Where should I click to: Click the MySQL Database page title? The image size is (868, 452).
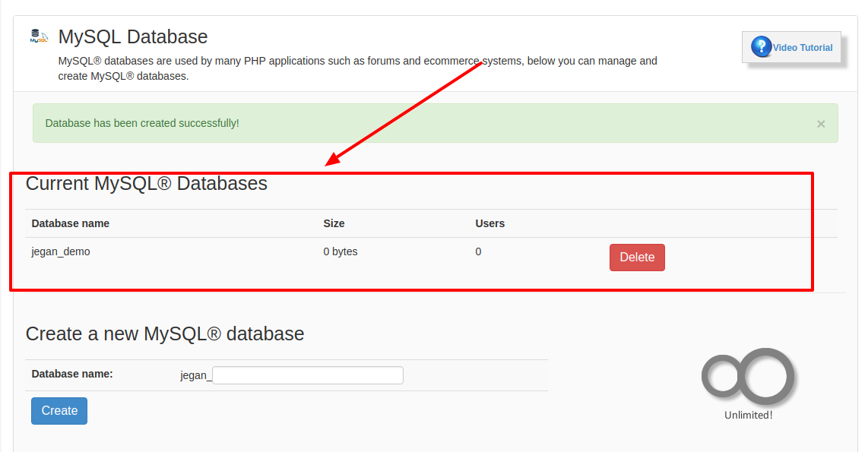[133, 37]
